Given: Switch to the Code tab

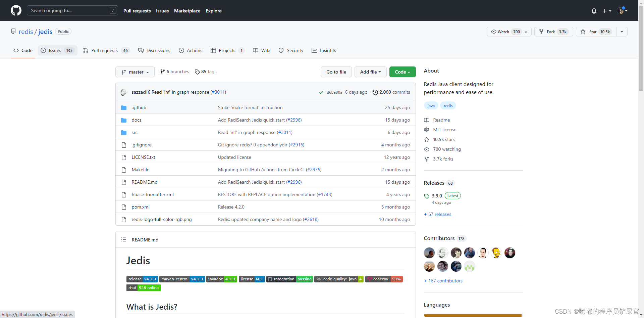Looking at the screenshot, I should 23,50.
